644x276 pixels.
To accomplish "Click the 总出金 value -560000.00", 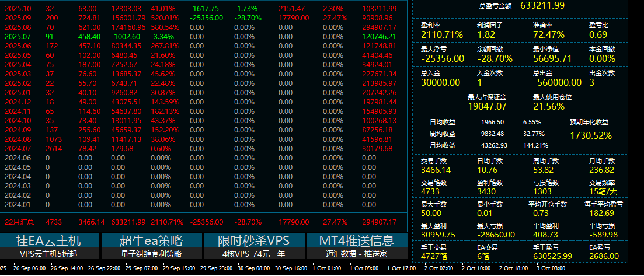I will point(558,82).
